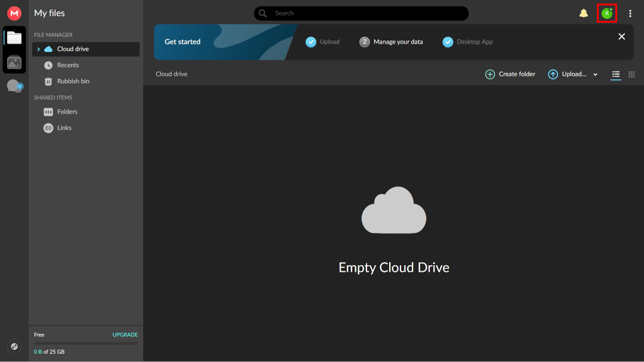Click the Upload button

[x=567, y=75]
